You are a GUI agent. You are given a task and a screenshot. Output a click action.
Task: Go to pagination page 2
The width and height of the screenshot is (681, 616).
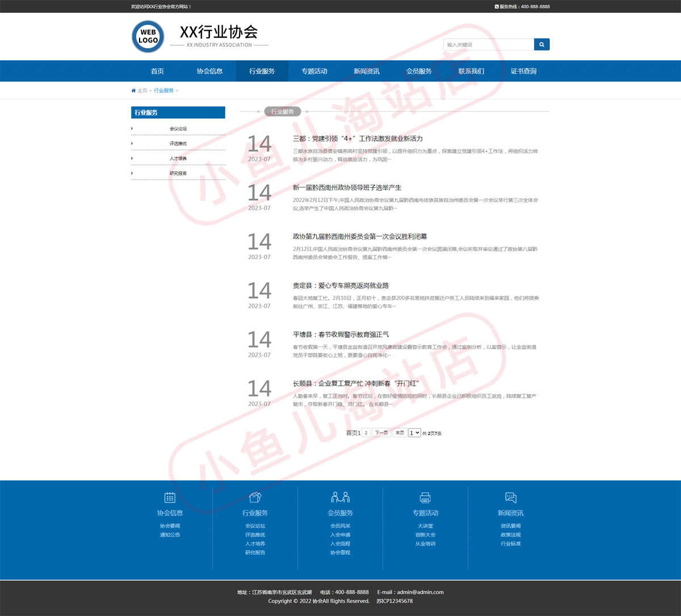366,433
